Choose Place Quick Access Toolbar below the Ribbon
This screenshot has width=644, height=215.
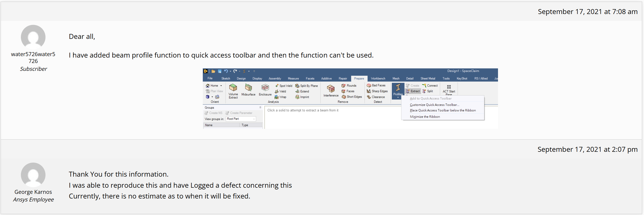443,110
